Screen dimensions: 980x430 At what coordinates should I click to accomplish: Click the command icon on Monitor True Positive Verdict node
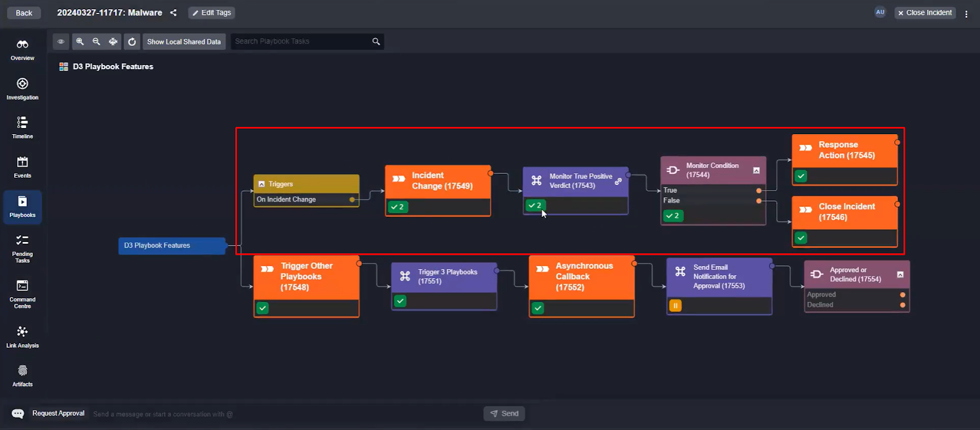[x=537, y=180]
